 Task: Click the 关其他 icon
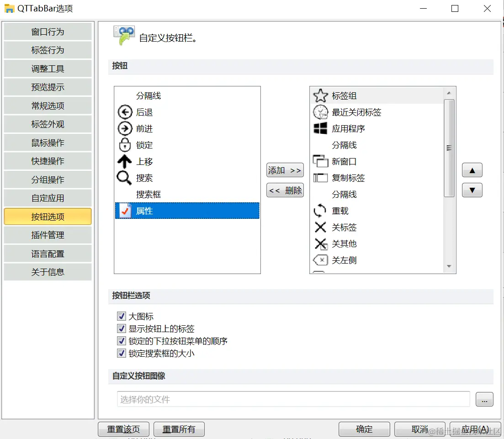(x=321, y=243)
